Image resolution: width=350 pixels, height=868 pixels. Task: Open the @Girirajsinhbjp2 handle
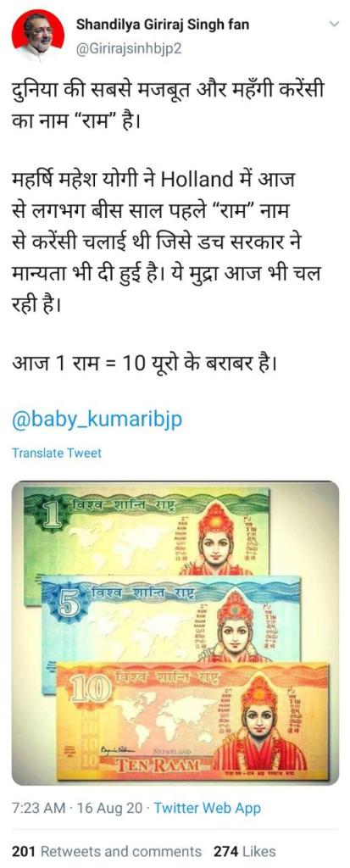129,49
